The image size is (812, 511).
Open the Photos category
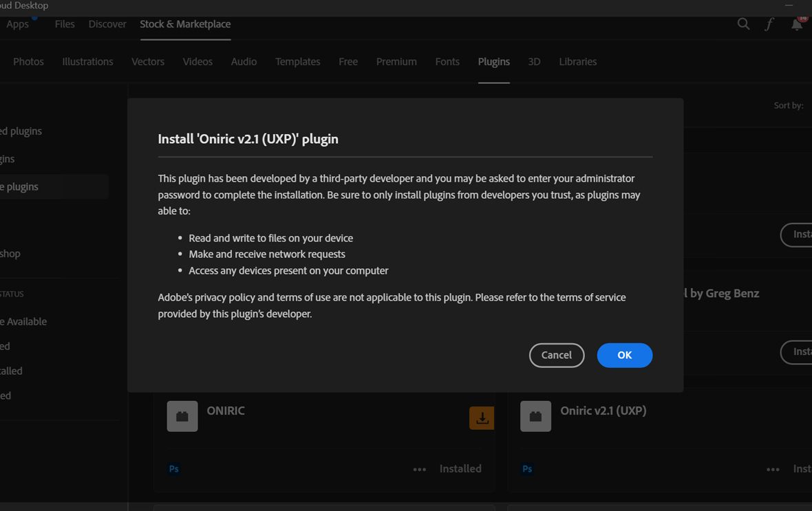click(28, 62)
